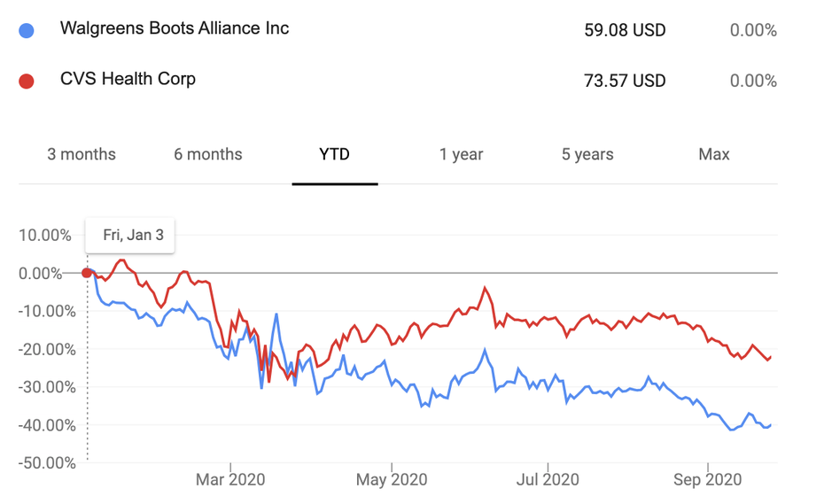The height and width of the screenshot is (504, 824).
Task: Open Walgreens Boots Alliance Inc stock
Action: click(x=175, y=27)
